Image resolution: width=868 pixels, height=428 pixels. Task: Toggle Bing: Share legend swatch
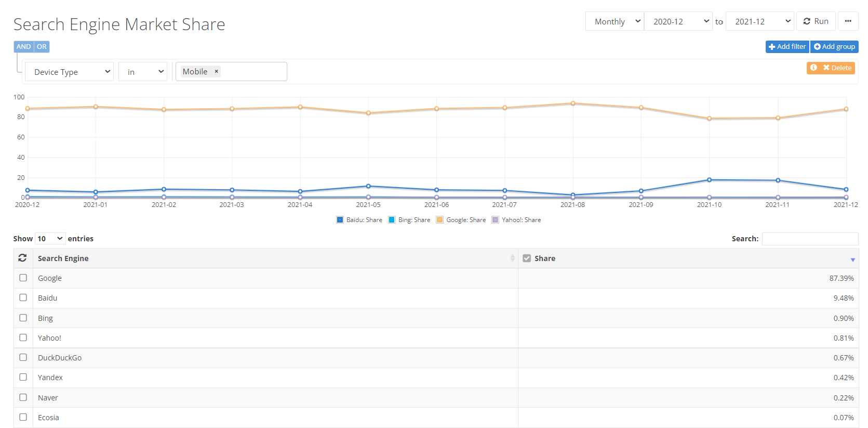tap(392, 220)
